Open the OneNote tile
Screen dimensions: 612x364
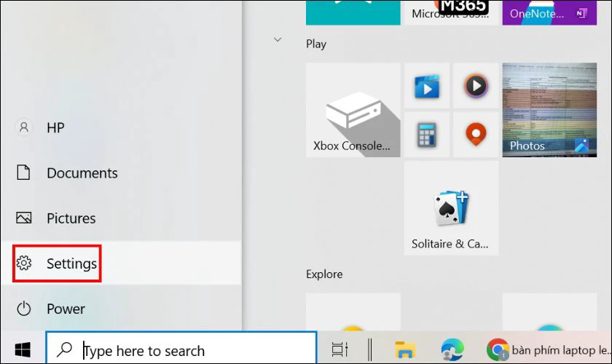(549, 12)
